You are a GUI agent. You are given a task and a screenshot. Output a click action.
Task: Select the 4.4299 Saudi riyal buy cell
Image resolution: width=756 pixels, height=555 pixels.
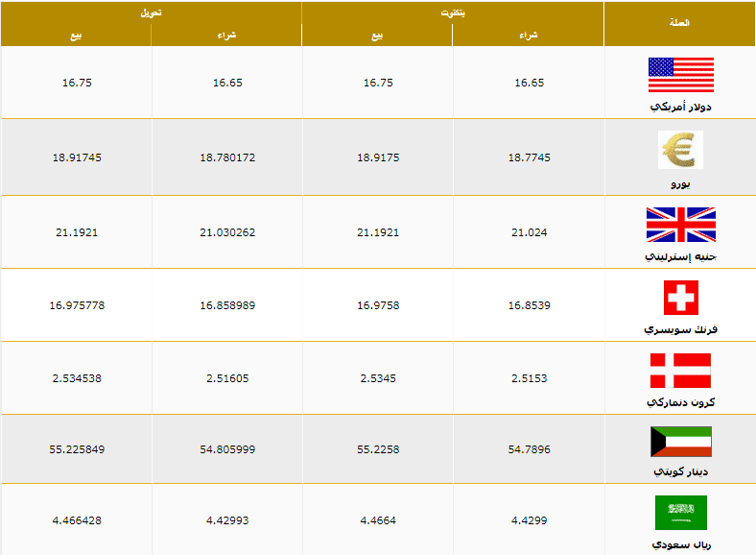pyautogui.click(x=529, y=520)
